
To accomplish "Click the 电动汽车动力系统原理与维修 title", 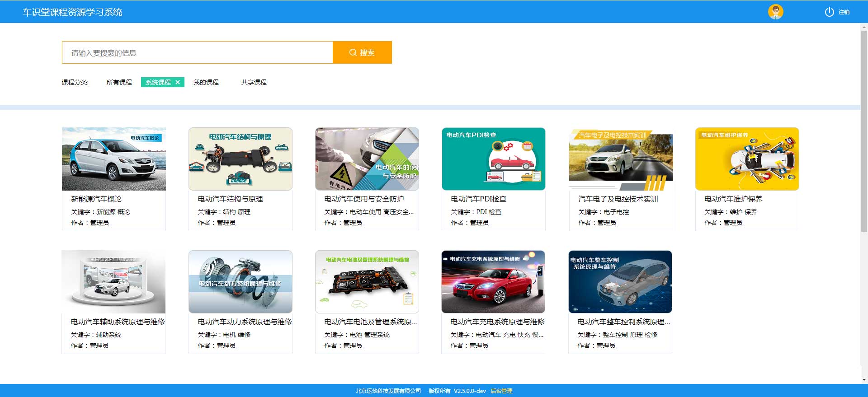I will pyautogui.click(x=245, y=322).
